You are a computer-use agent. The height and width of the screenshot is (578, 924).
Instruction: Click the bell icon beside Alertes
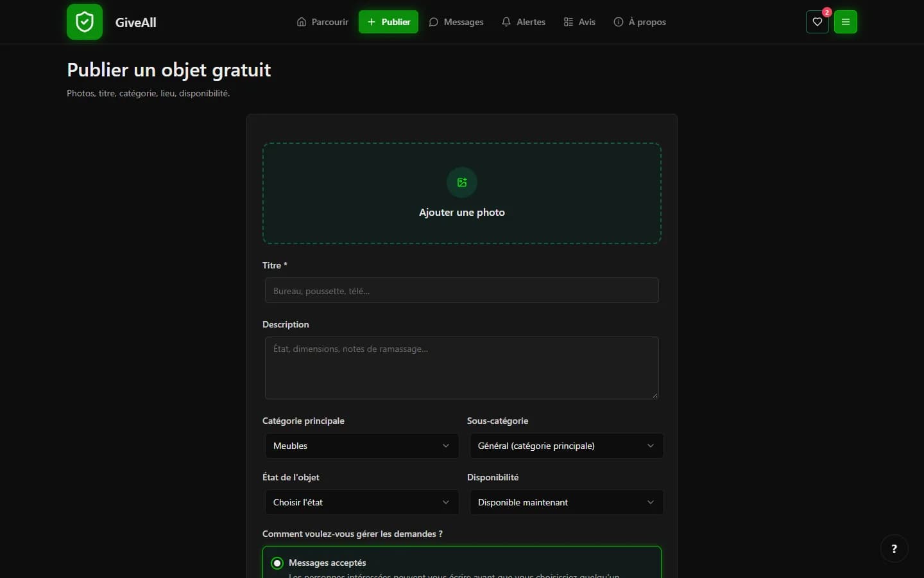click(506, 22)
